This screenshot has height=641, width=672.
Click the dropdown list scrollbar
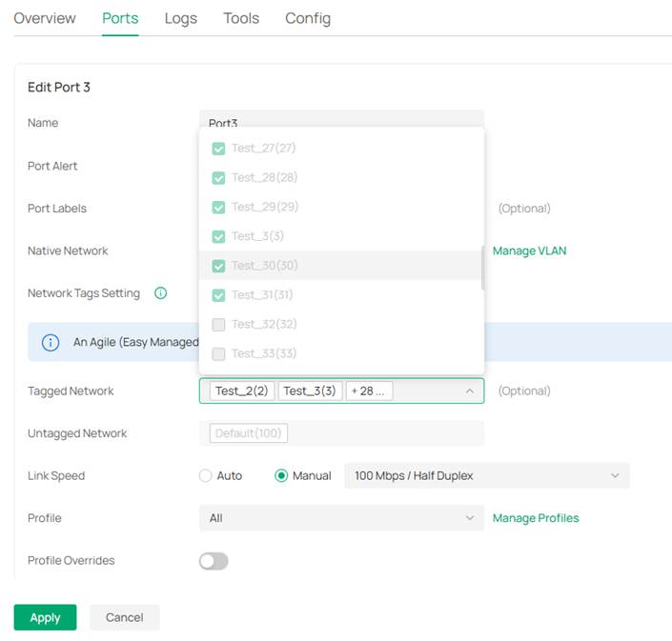pos(481,267)
